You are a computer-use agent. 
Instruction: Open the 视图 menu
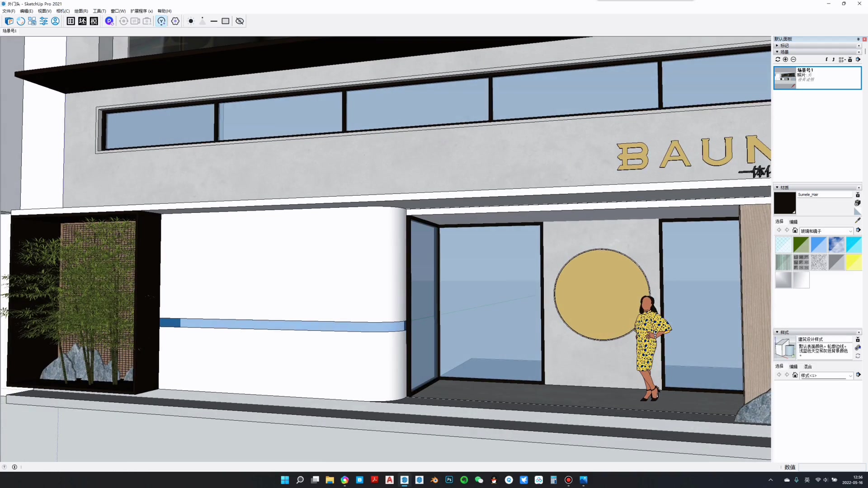44,11
